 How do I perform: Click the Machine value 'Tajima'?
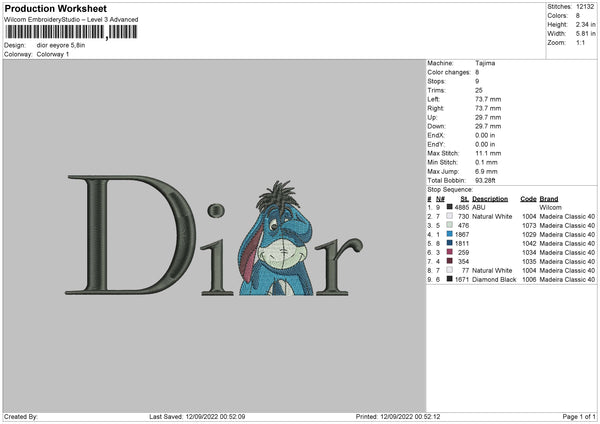point(485,63)
